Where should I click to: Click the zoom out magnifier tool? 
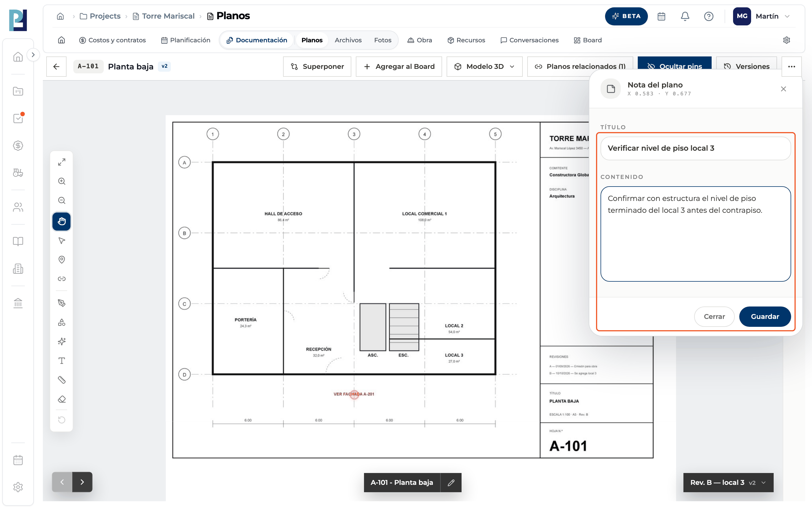[x=61, y=201]
